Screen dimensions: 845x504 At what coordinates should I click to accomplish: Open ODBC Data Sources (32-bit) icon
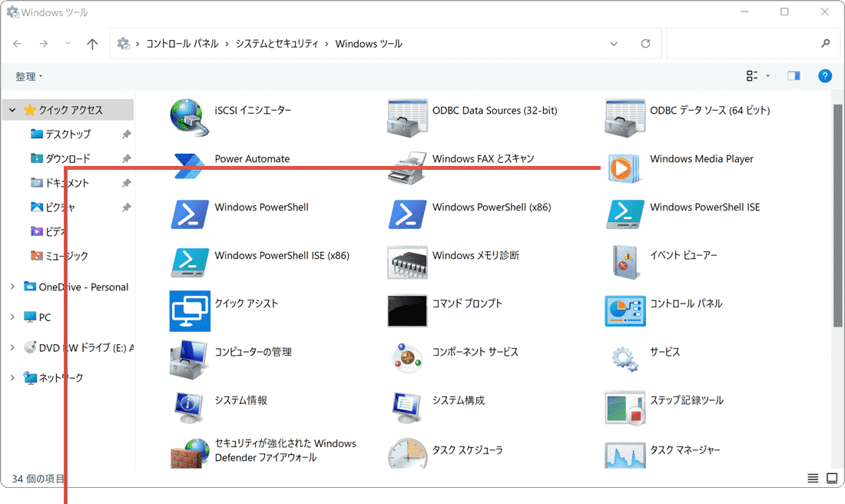(x=407, y=118)
